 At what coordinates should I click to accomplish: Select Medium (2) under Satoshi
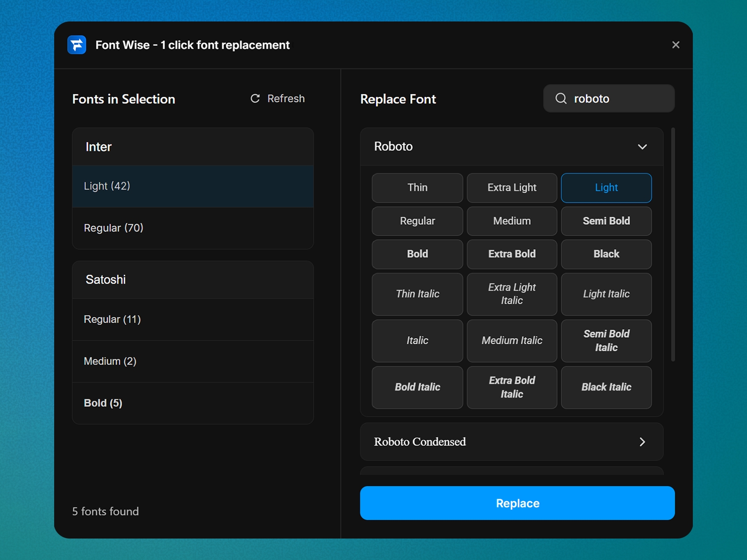193,361
